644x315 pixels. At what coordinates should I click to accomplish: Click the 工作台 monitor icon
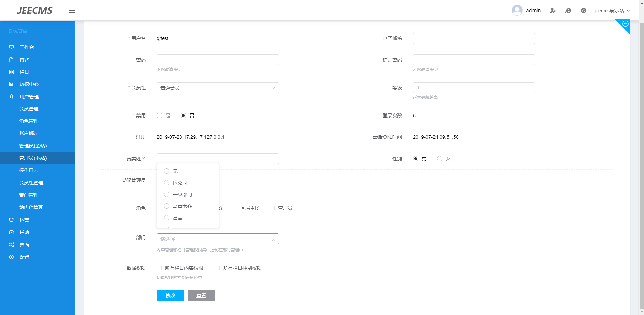click(11, 47)
